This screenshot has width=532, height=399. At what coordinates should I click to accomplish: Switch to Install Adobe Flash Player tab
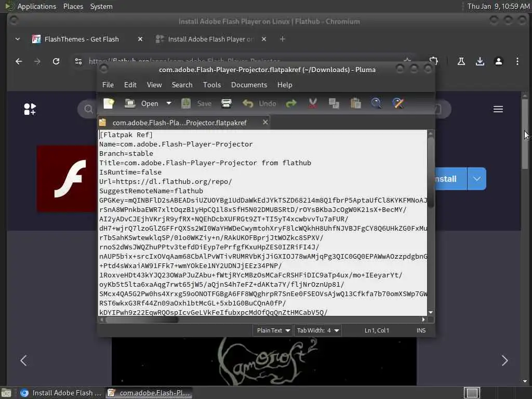210,39
